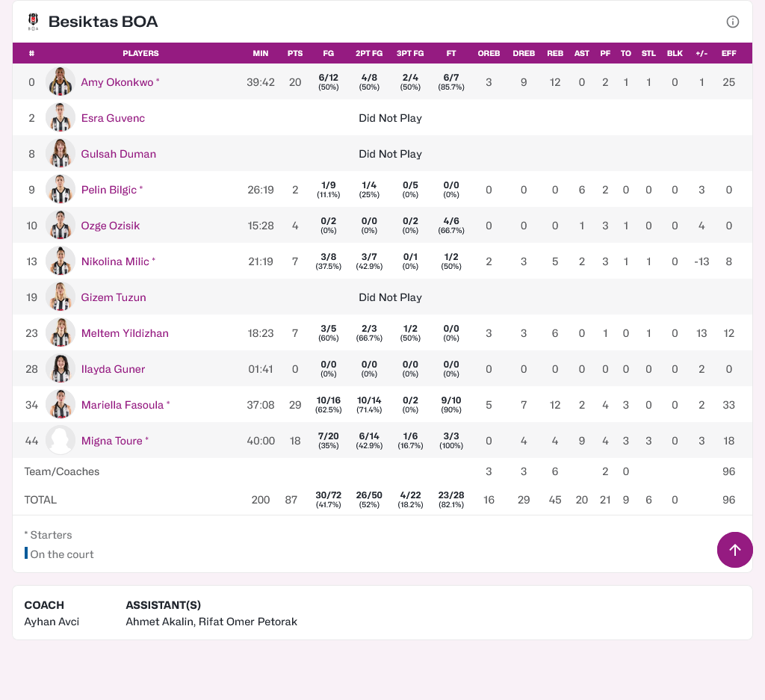Screen dimensions: 765x700
Task: Open Amy Okonkwo's player profile link
Action: click(117, 82)
